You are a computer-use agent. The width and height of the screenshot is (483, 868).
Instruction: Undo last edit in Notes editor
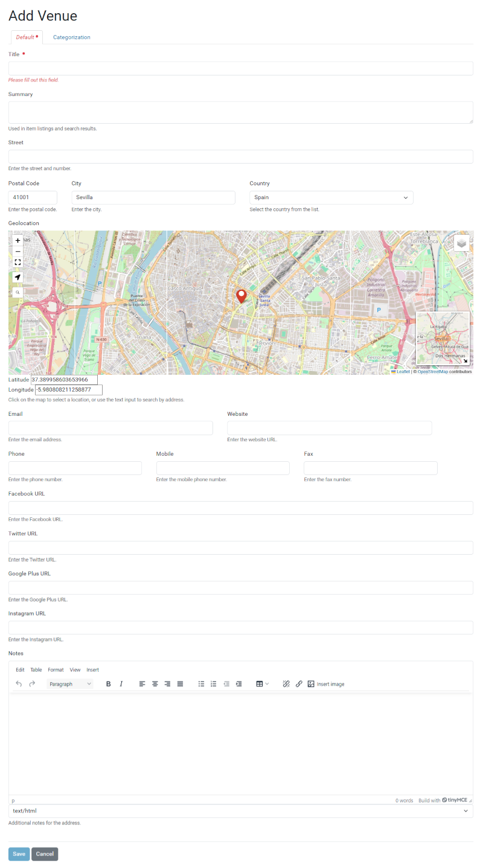[19, 684]
